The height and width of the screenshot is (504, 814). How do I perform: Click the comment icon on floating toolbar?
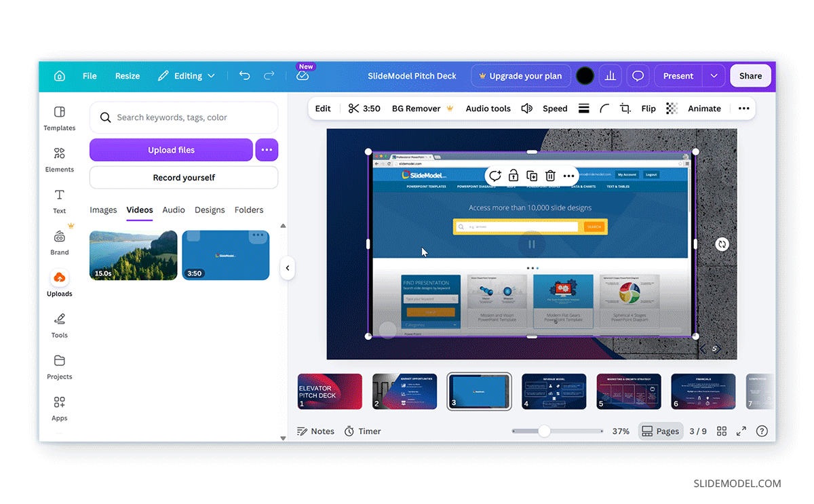point(495,176)
